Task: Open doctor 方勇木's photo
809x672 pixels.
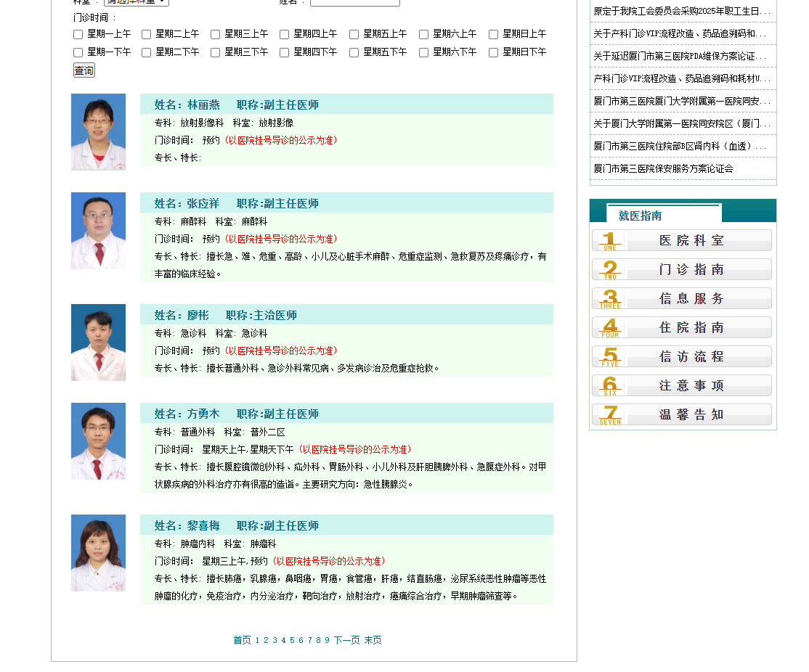Action: point(98,441)
